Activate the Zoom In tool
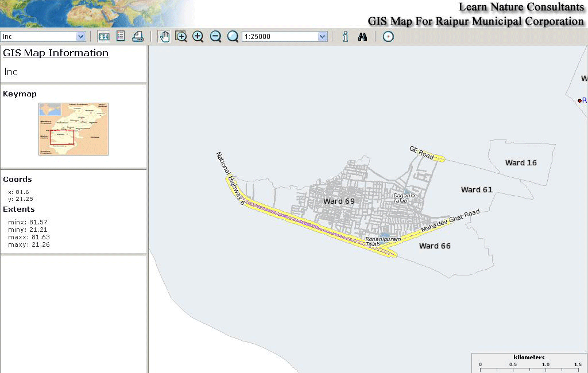The width and height of the screenshot is (588, 373). click(198, 36)
